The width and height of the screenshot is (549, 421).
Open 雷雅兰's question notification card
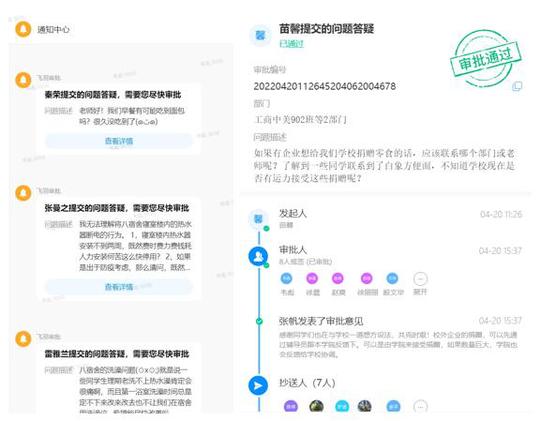[118, 379]
